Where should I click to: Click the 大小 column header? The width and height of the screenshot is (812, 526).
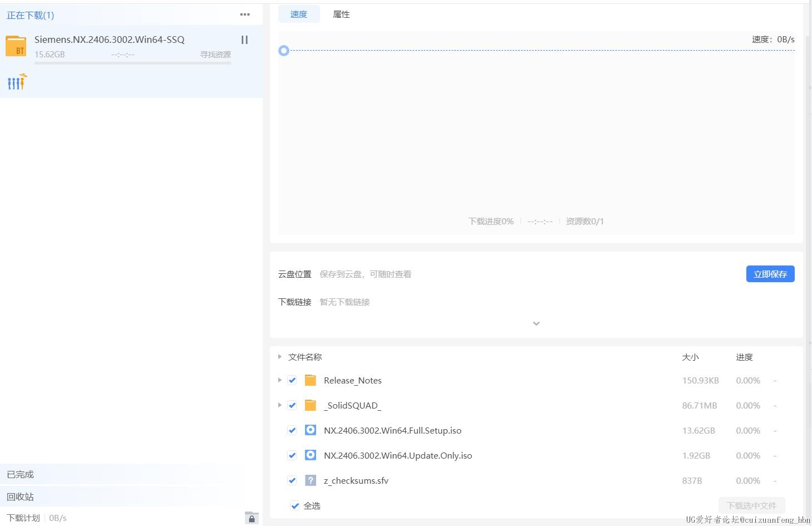(x=691, y=357)
